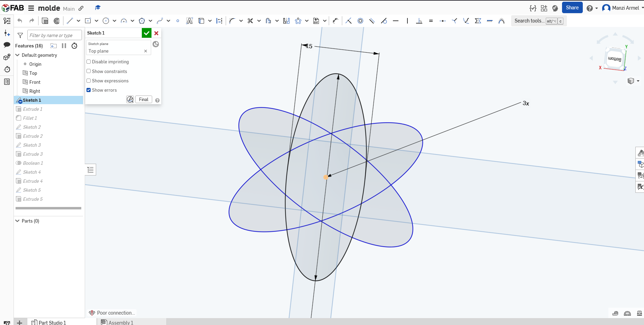This screenshot has height=325, width=644.
Task: Open the Manzi Armel user menu
Action: 623,8
